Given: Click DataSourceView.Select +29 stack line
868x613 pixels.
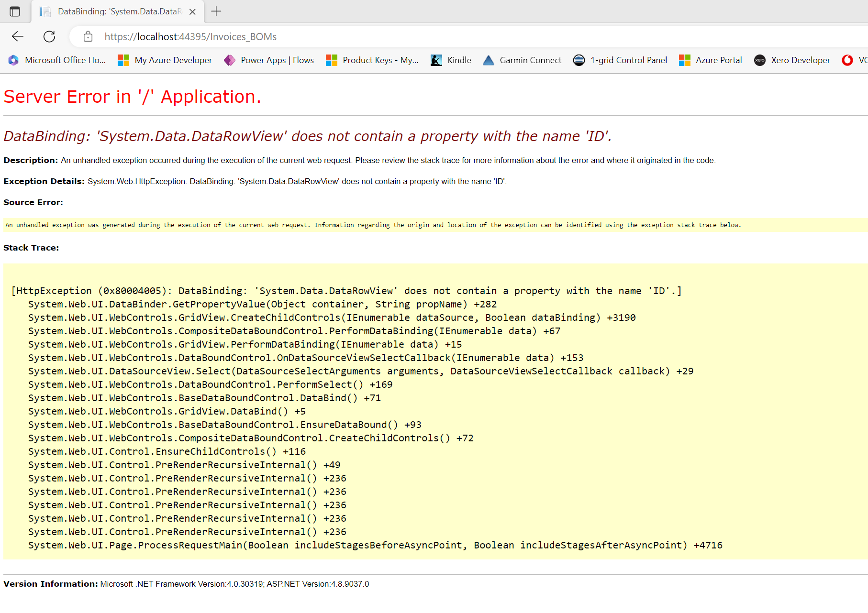Looking at the screenshot, I should click(361, 371).
